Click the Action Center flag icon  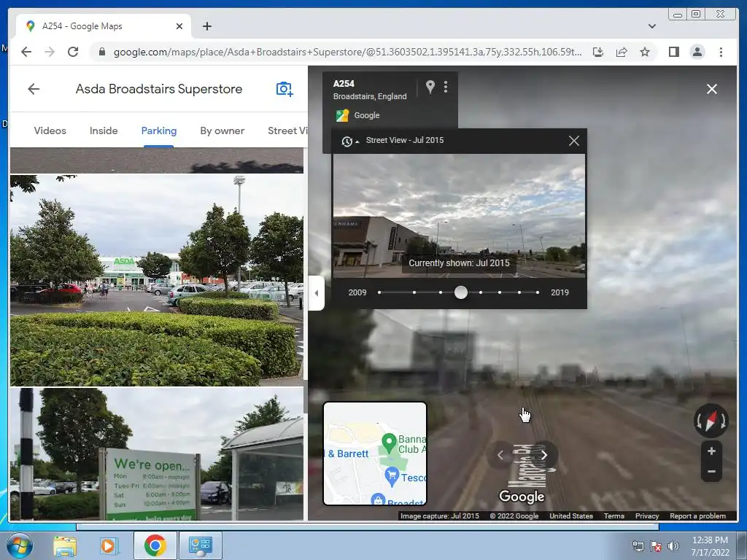(656, 546)
